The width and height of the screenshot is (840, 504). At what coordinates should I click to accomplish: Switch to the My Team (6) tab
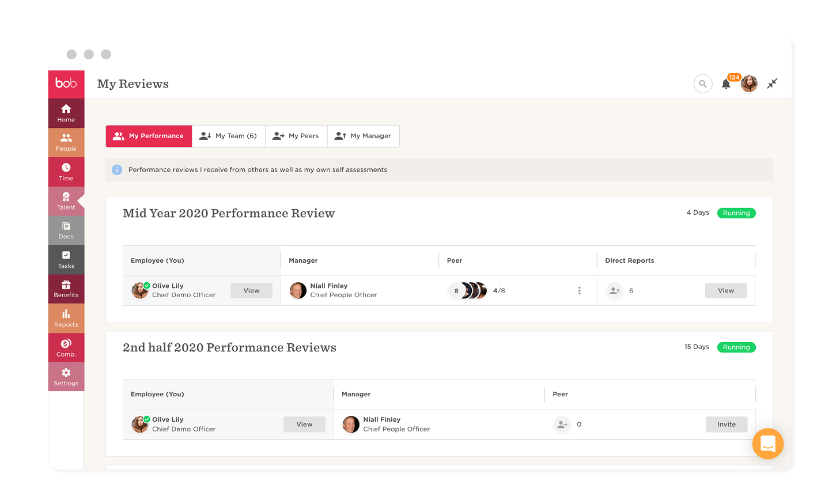click(x=229, y=136)
